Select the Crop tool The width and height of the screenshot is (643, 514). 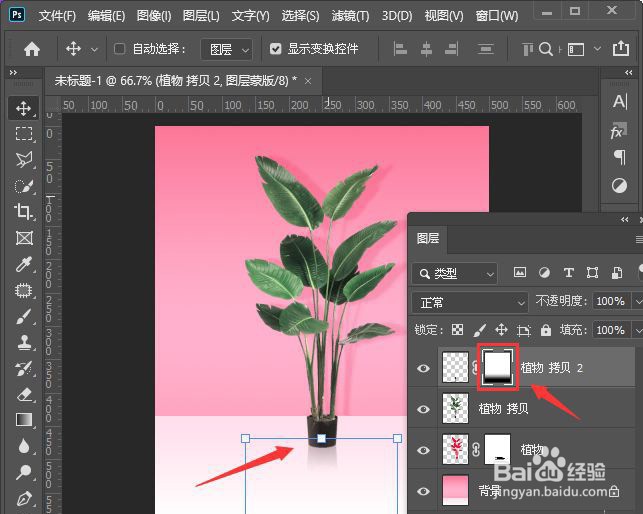tap(23, 212)
